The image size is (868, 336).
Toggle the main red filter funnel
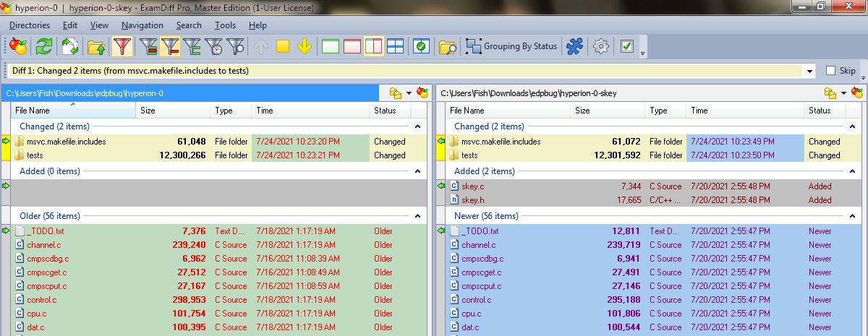click(x=122, y=46)
